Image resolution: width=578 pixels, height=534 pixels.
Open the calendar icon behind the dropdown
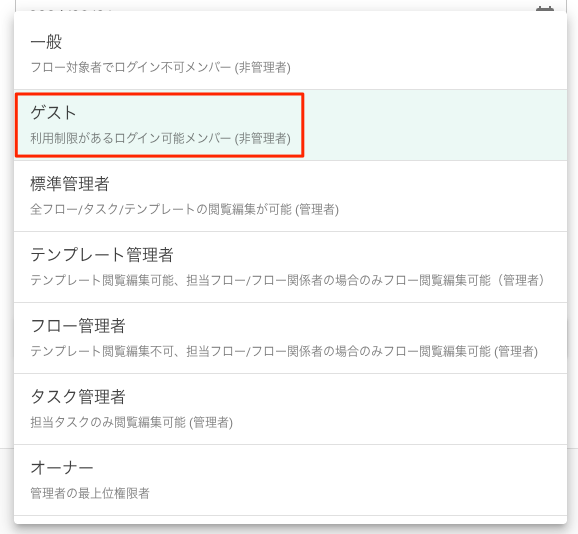coord(545,8)
